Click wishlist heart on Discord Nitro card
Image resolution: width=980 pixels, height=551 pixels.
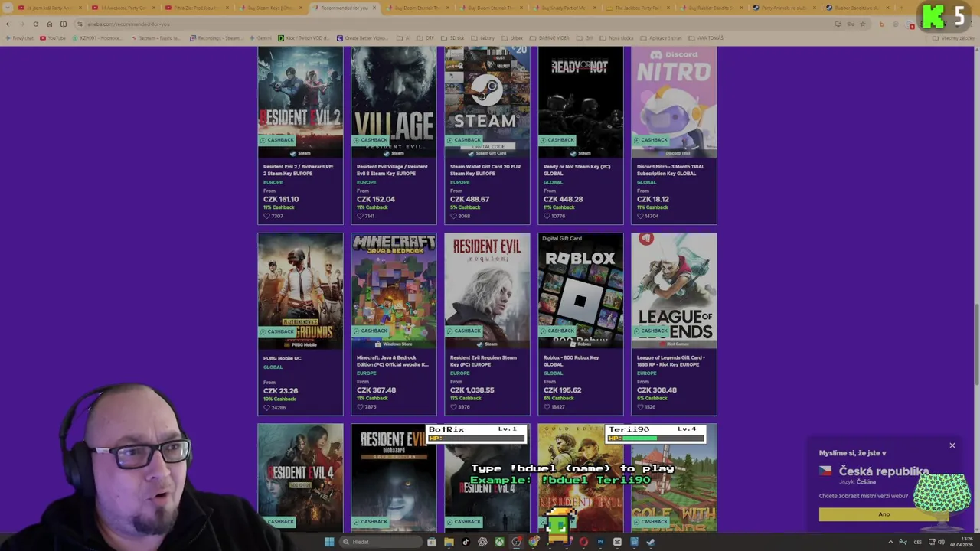[641, 216]
